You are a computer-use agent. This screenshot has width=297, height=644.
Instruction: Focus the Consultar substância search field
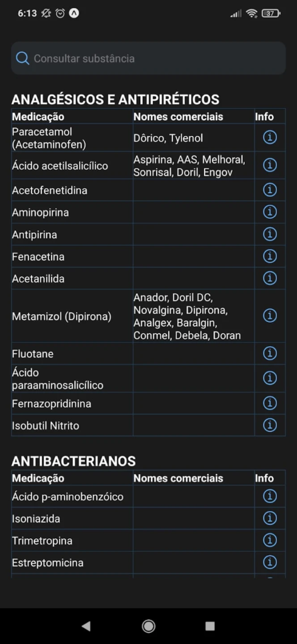click(x=148, y=58)
